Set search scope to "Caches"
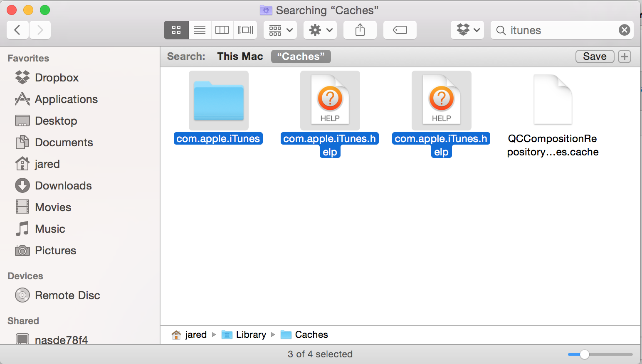 301,57
